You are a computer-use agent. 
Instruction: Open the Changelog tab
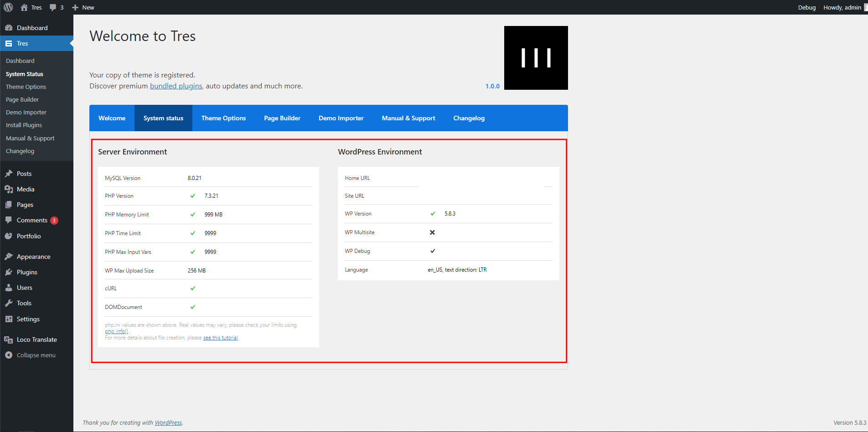[469, 118]
